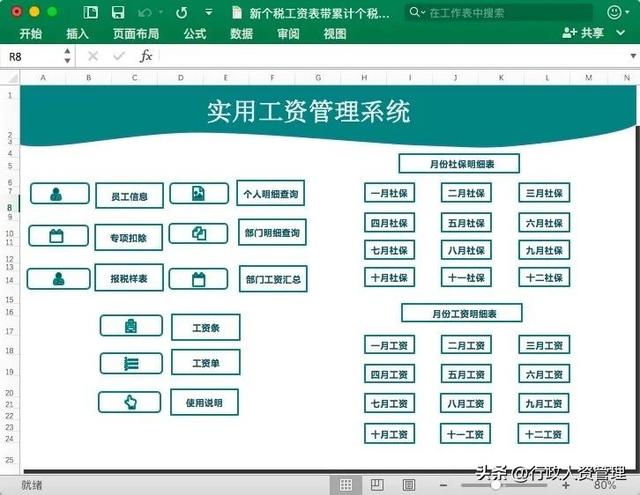This screenshot has width=640, height=495.
Task: Open the quick access toolbar customize dropdown
Action: (209, 13)
